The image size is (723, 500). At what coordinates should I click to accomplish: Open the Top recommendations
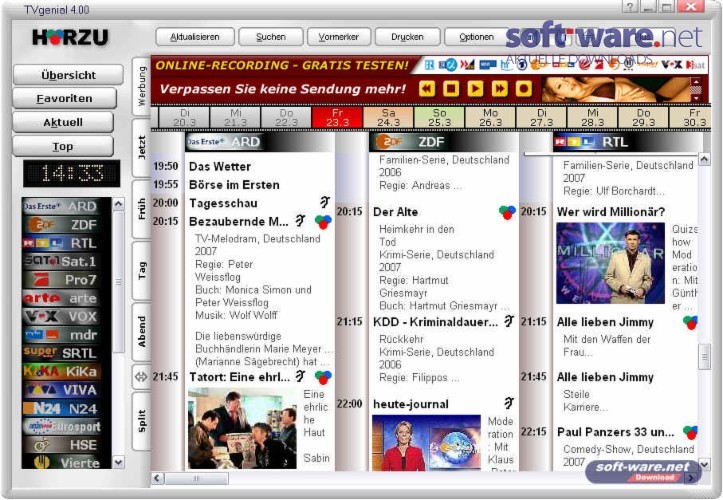click(x=63, y=146)
